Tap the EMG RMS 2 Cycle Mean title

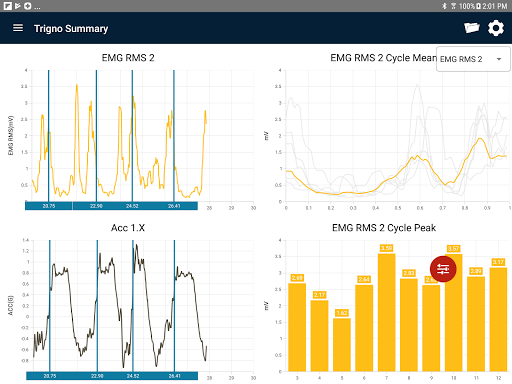[383, 58]
